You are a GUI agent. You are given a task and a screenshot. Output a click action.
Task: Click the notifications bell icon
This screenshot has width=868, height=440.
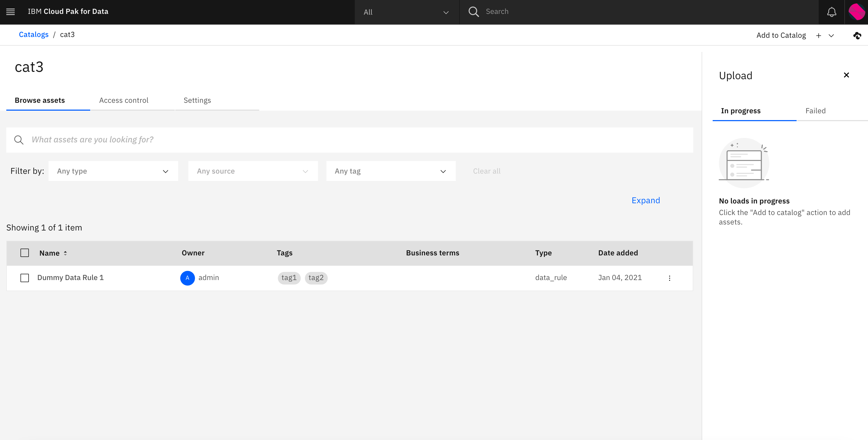831,12
